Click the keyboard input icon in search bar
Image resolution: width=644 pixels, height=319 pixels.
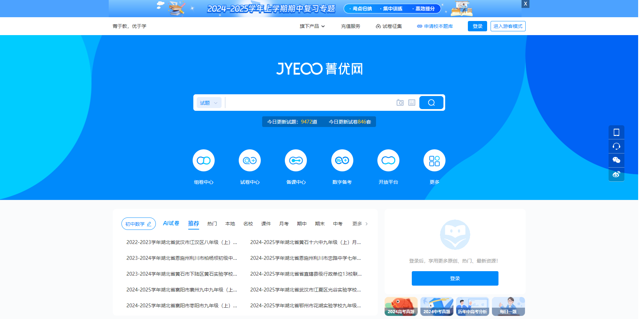click(412, 103)
